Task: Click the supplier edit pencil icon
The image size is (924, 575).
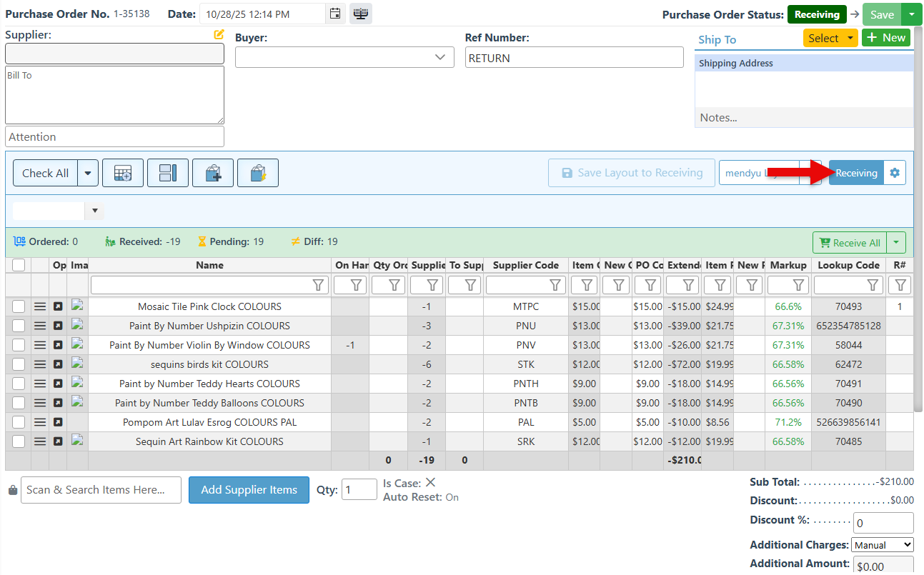Action: [x=219, y=34]
